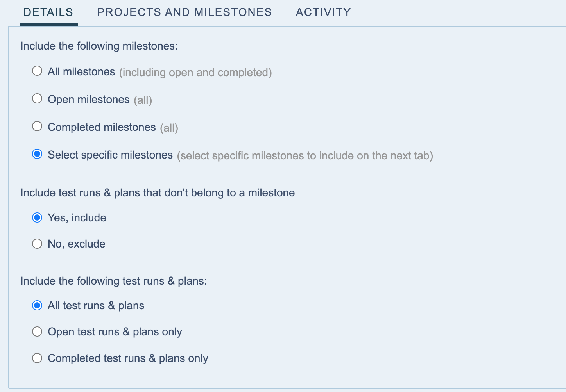Select Open test runs & plans only radio
Image resolution: width=566 pixels, height=392 pixels.
point(37,332)
